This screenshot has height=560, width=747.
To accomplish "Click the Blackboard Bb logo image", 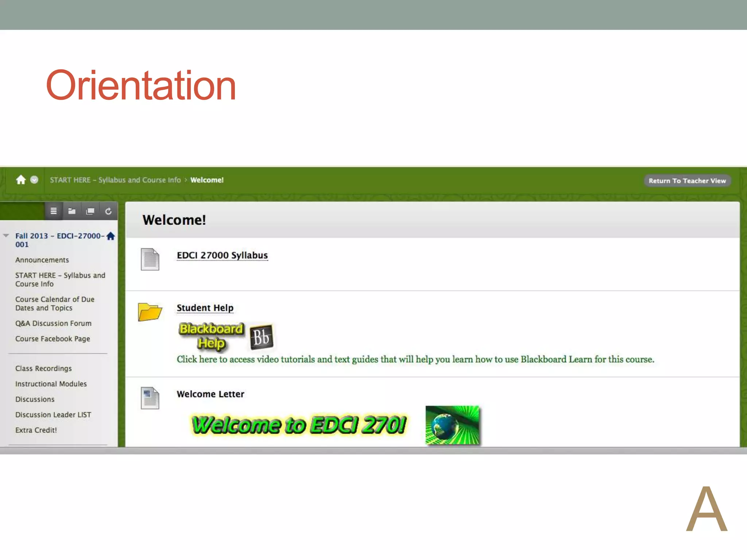I will coord(261,337).
